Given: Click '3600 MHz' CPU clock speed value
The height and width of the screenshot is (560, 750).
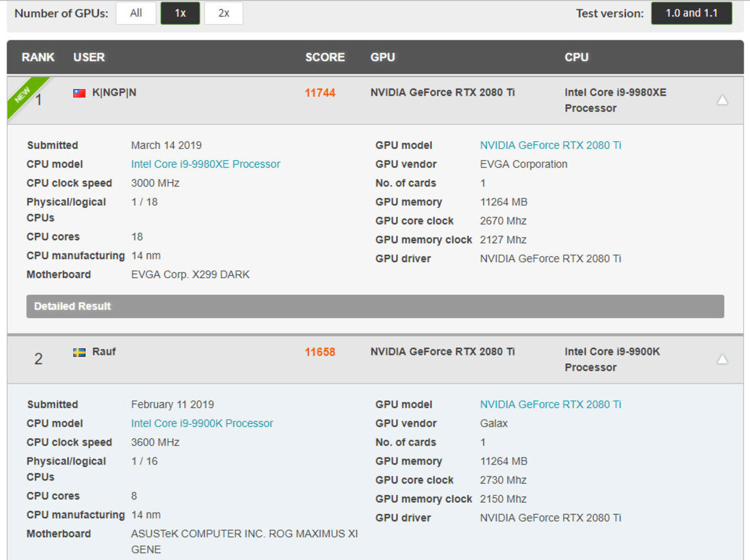Looking at the screenshot, I should point(155,443).
